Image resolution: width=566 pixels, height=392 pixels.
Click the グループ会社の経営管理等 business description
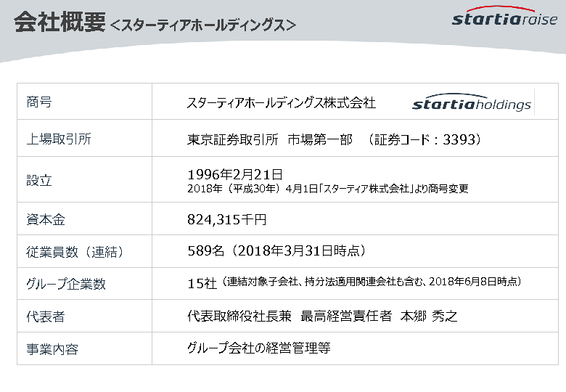(258, 348)
